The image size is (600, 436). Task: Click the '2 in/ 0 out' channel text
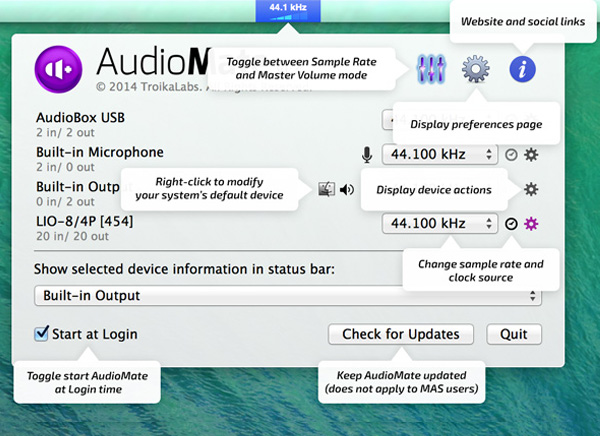coord(65,167)
